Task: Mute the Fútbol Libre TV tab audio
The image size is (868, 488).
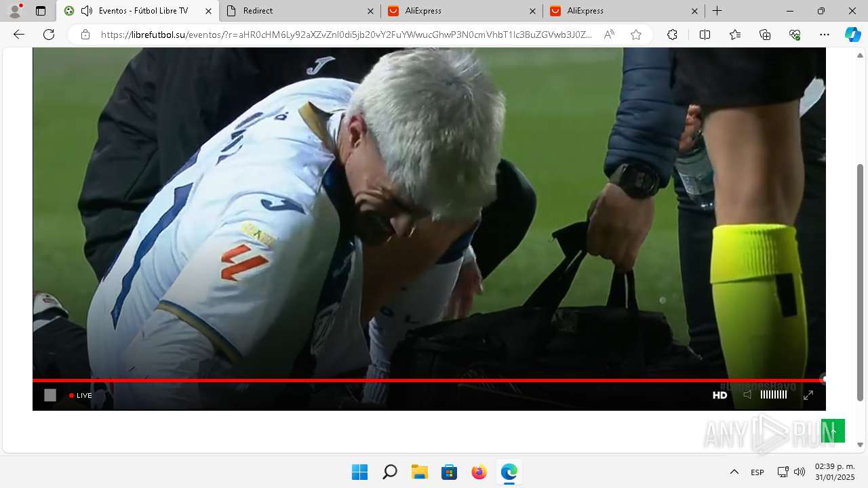Action: tap(86, 11)
